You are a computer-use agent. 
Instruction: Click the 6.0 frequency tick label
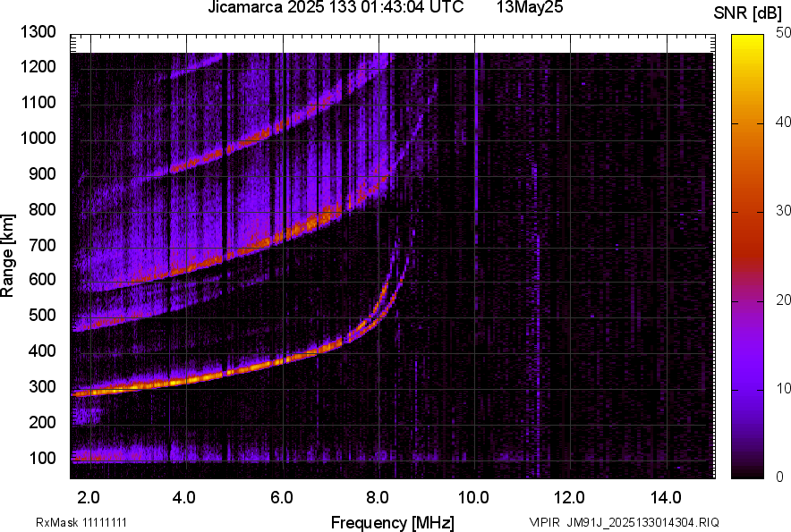282,498
